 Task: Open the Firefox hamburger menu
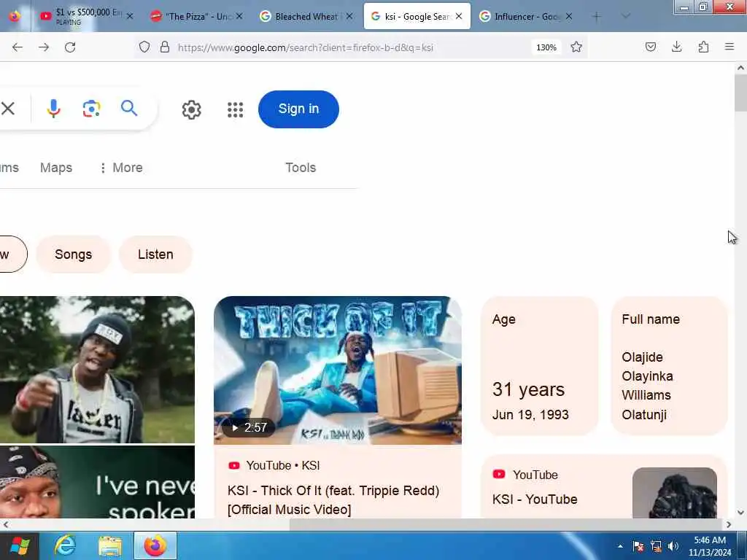[729, 47]
